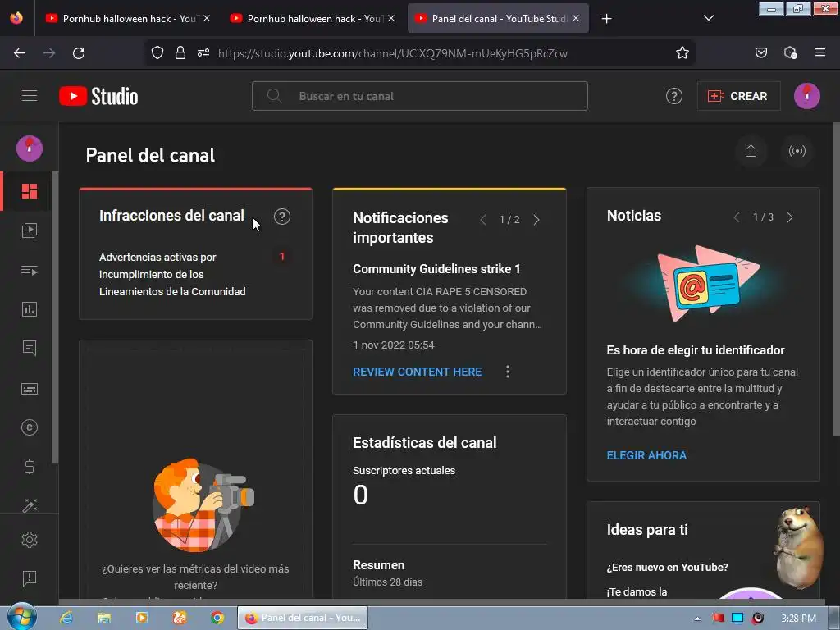
Task: Click Es hora de elegir tu identificador headline
Action: tap(696, 350)
